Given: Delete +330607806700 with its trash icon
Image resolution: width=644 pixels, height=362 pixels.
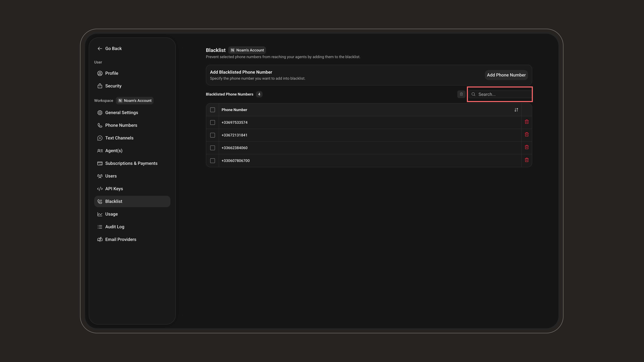Looking at the screenshot, I should [x=527, y=160].
